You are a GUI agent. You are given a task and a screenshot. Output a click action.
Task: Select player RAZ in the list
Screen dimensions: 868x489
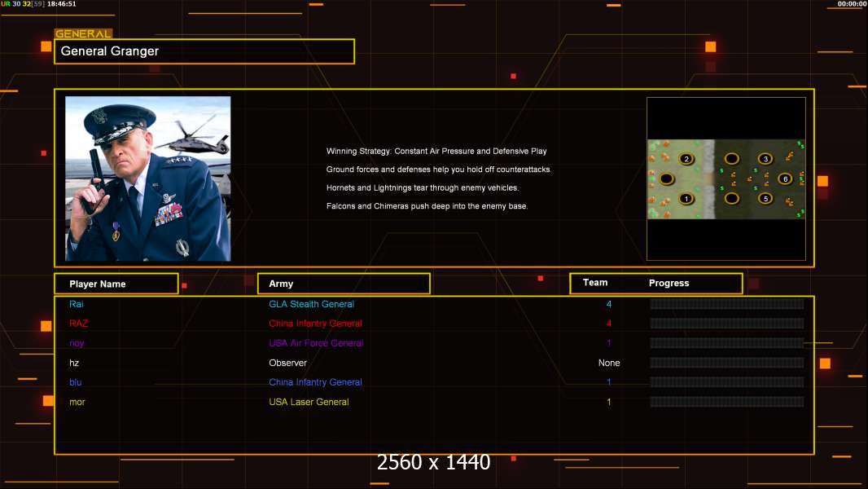click(78, 324)
